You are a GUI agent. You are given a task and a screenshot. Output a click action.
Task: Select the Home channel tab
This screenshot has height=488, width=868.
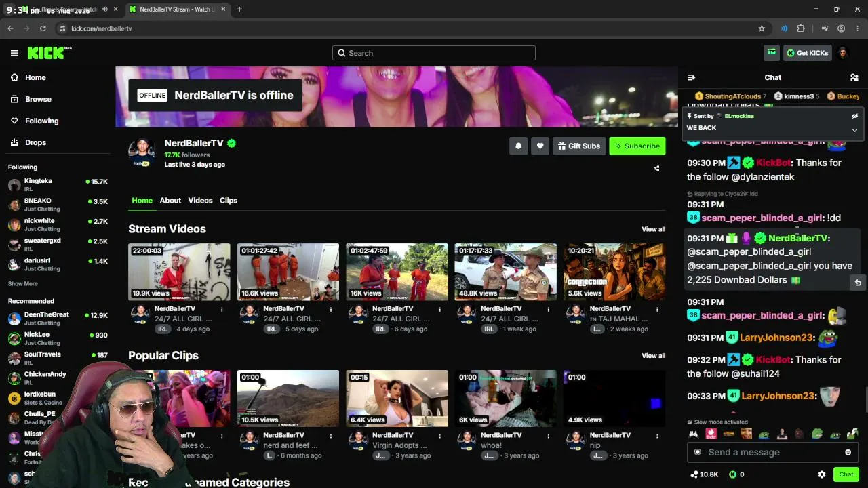142,201
